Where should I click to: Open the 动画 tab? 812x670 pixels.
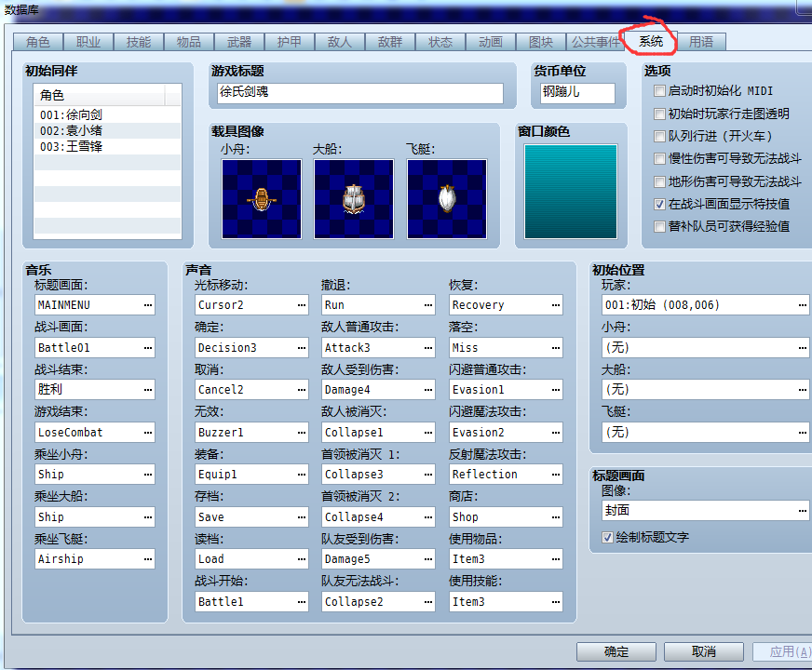(x=491, y=42)
